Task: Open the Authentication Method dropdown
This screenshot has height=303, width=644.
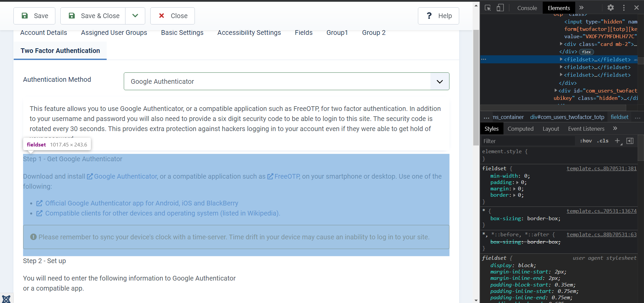Action: (x=286, y=81)
